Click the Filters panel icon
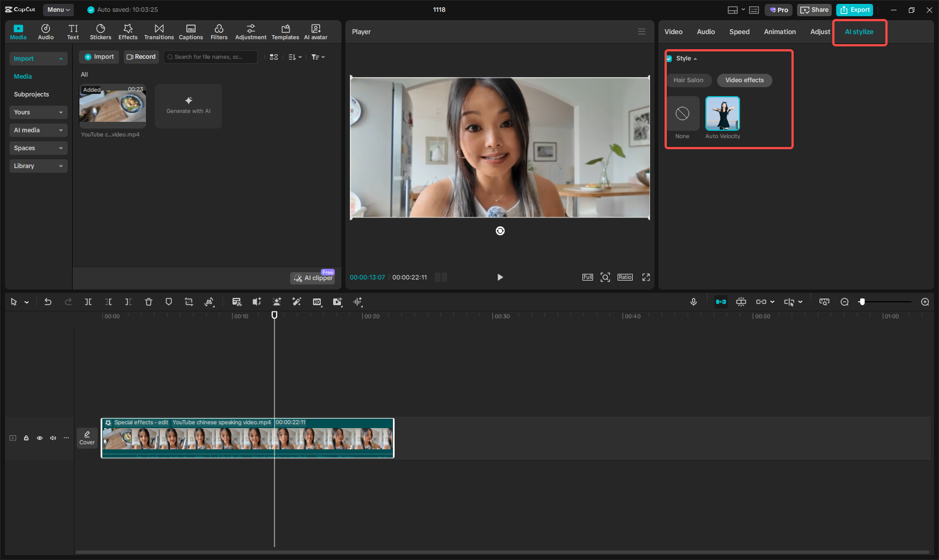This screenshot has height=560, width=939. pos(219,31)
